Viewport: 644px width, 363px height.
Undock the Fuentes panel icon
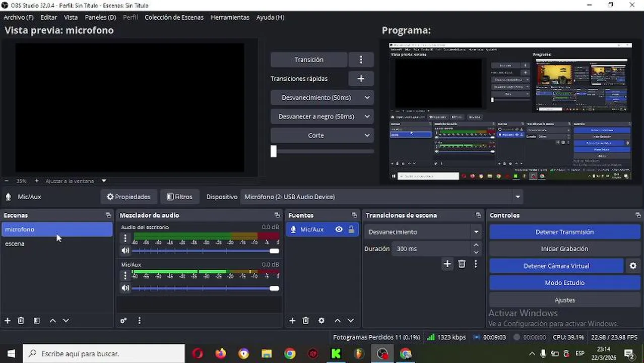(x=354, y=215)
